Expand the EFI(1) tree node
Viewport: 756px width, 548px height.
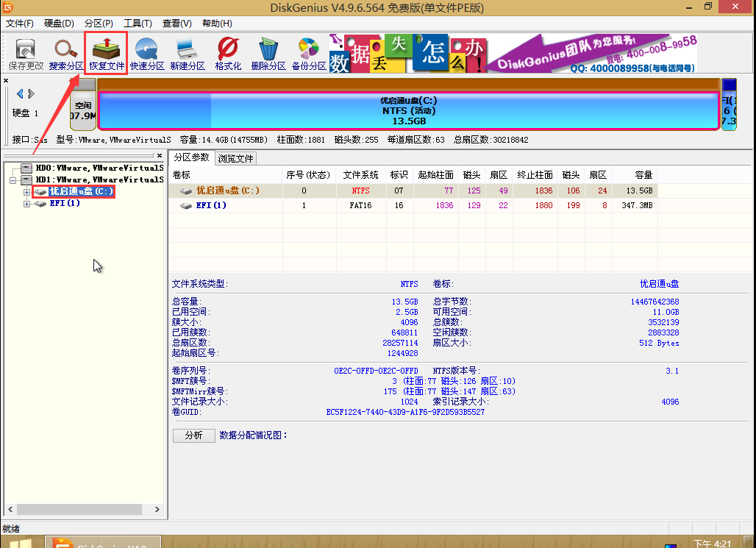pos(27,204)
